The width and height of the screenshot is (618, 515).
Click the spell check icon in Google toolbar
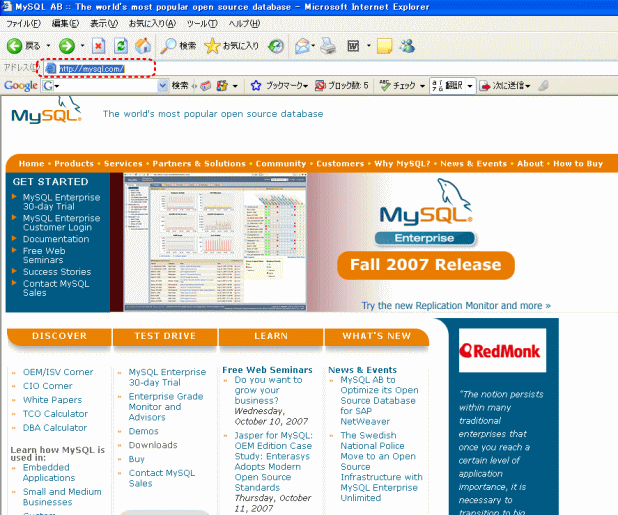(x=385, y=85)
